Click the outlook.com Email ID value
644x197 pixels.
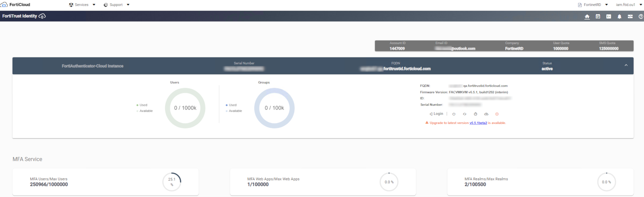coord(455,49)
